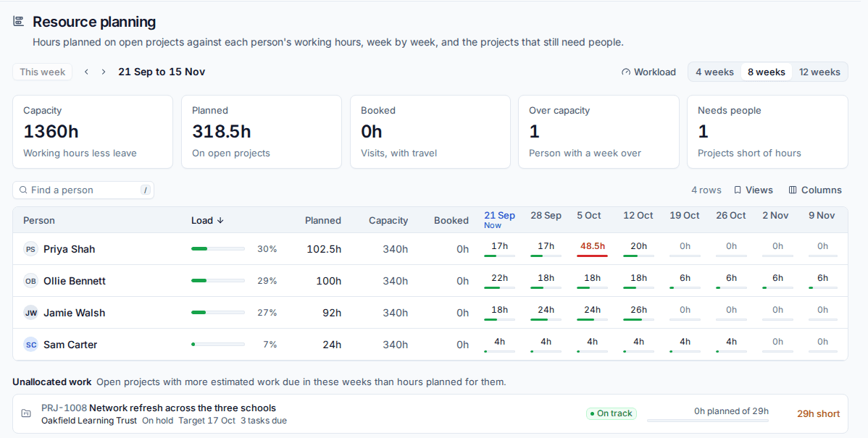Click Ollie Bennett's 22h cell
Screen dimensions: 868x438
(499, 281)
